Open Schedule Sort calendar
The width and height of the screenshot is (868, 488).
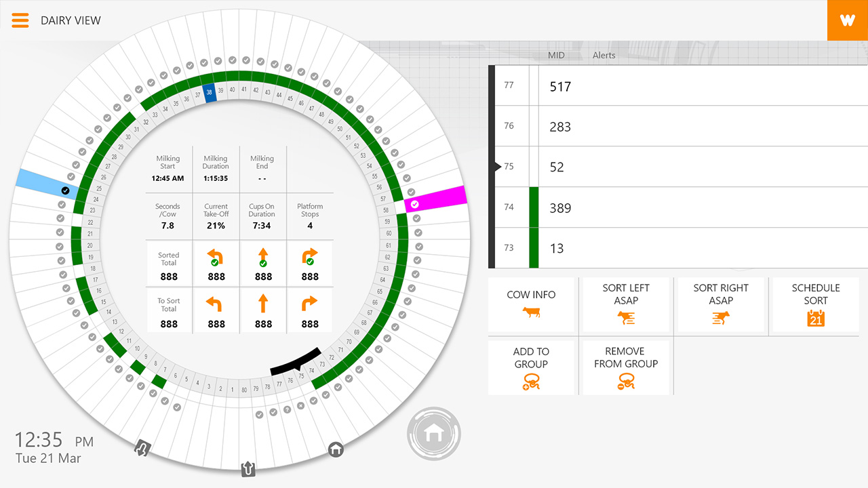(816, 304)
